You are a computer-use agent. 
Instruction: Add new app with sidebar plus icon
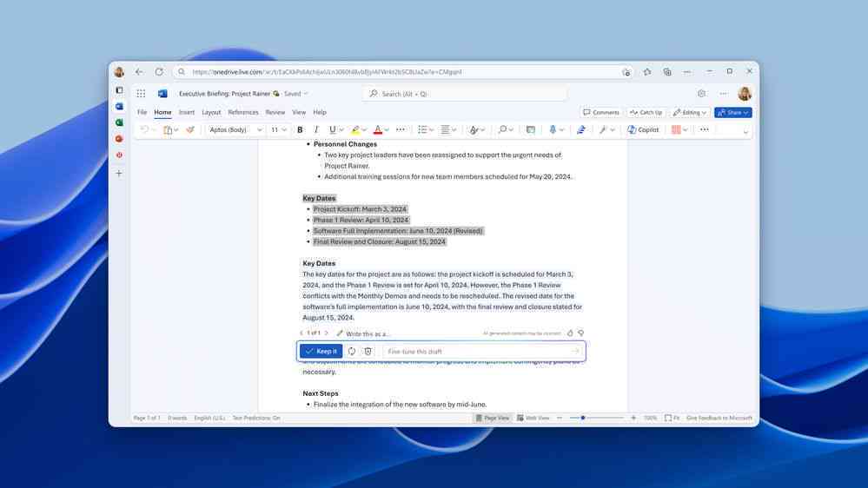coord(119,173)
